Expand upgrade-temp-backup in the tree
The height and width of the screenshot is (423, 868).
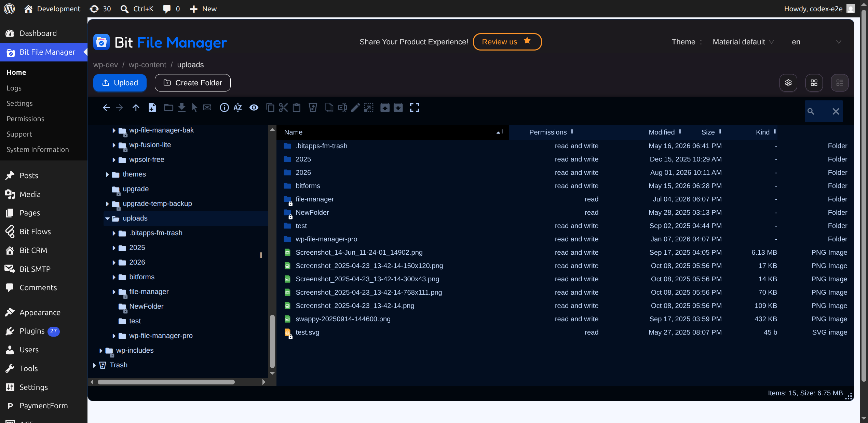(x=107, y=204)
